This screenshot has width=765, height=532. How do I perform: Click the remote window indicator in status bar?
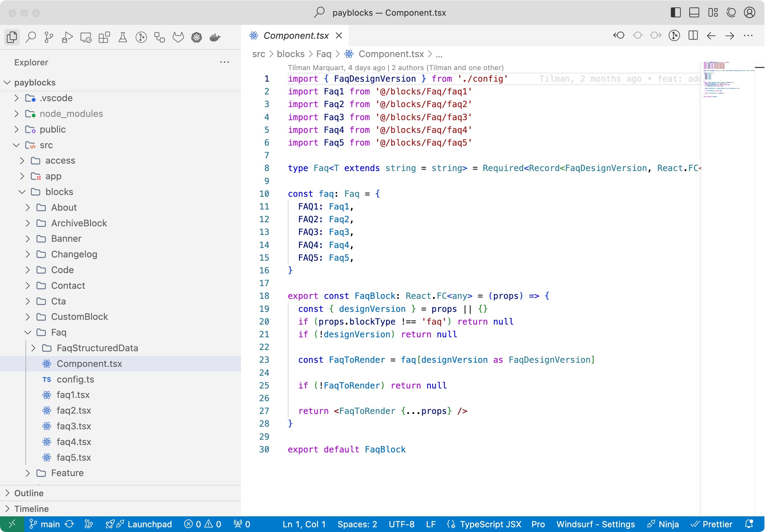12,524
